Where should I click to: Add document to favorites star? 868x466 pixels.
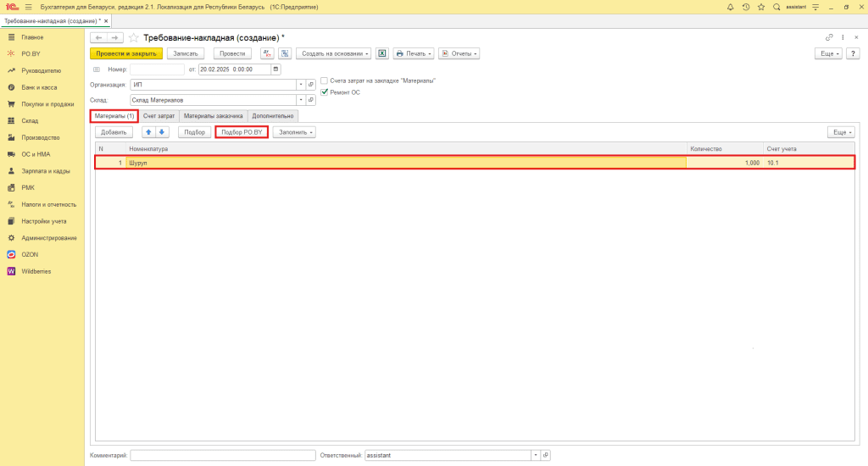(133, 37)
